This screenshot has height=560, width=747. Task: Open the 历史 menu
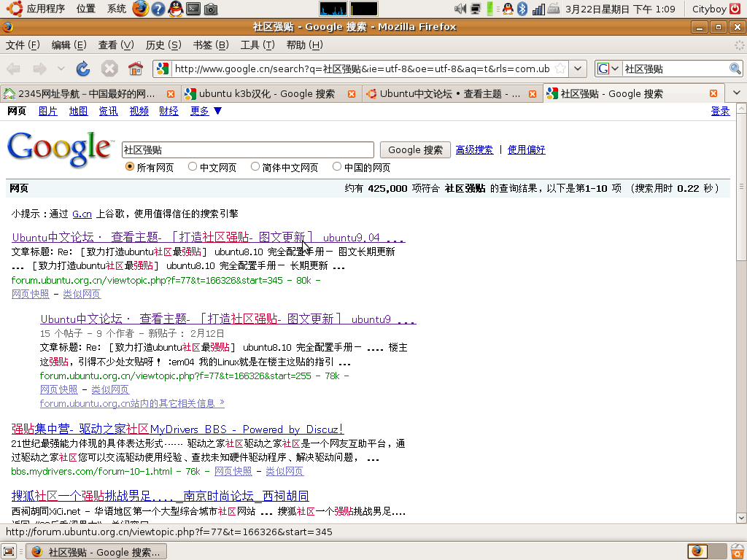click(163, 44)
